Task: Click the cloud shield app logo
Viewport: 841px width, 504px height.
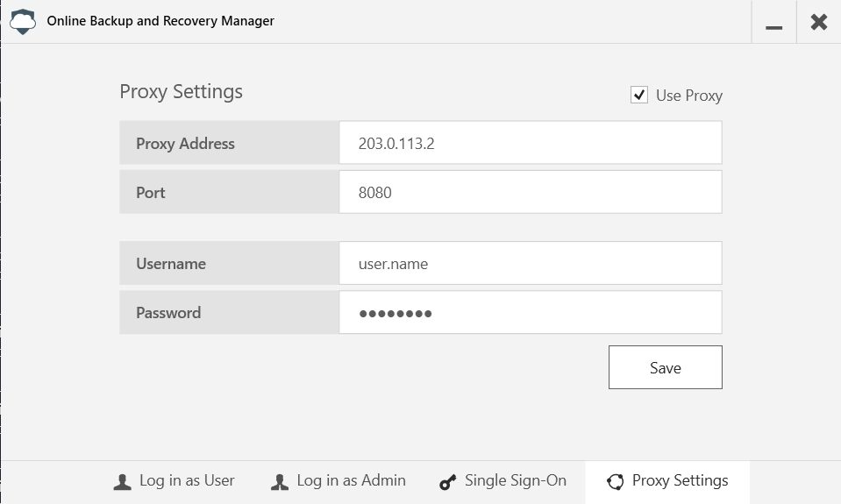Action: 23,22
